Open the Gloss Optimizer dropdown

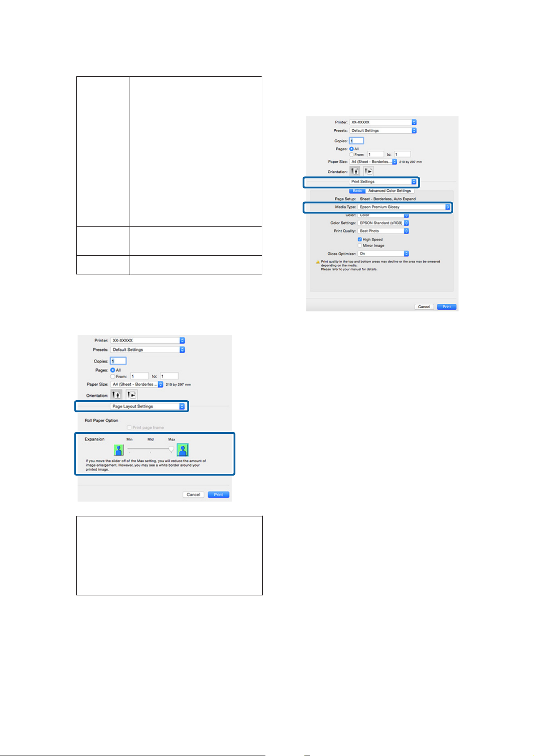tap(383, 253)
